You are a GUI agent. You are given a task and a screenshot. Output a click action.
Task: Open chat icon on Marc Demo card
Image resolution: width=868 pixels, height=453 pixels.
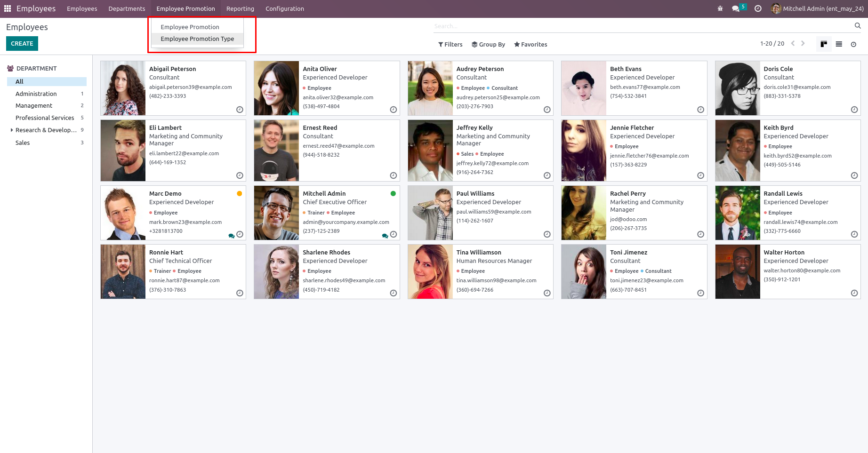pyautogui.click(x=231, y=236)
